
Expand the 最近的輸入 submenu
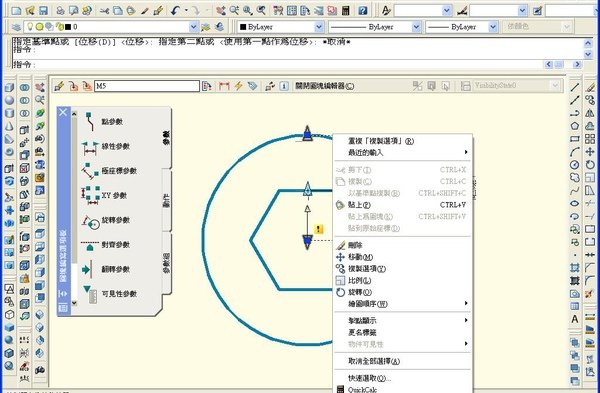[x=403, y=153]
